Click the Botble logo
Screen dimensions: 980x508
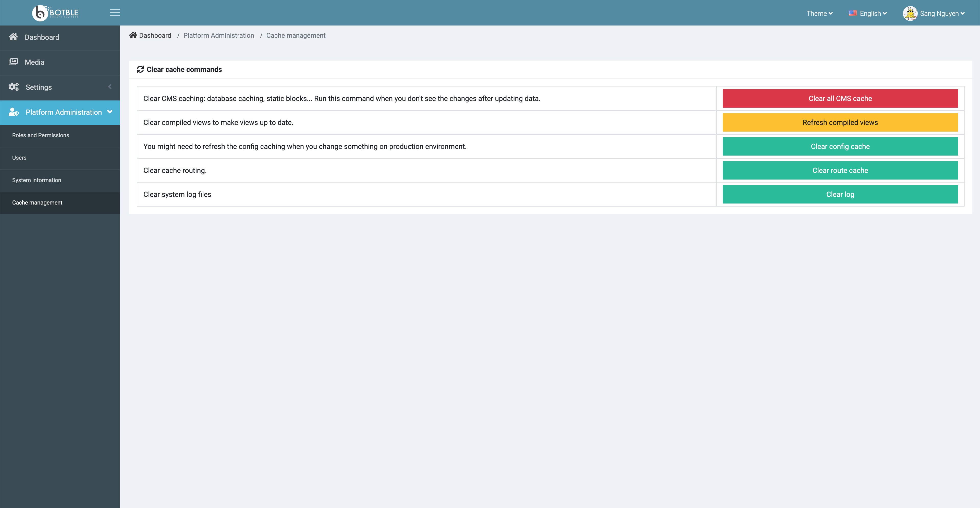pos(56,13)
